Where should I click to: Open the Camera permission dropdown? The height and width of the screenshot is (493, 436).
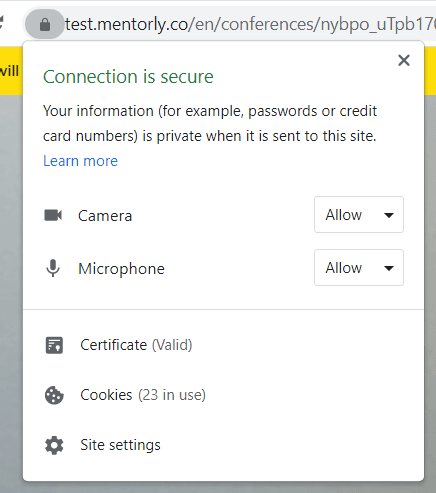pos(359,215)
